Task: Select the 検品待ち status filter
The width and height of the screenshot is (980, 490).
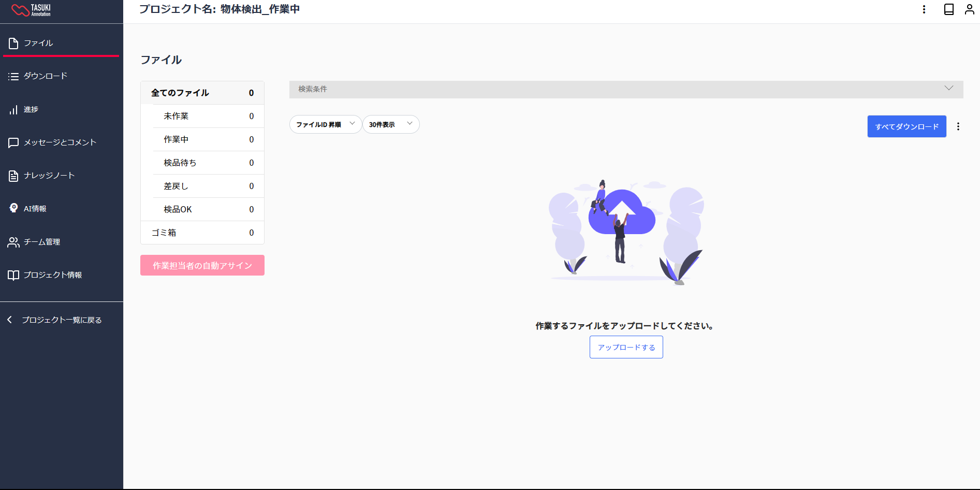Action: (x=209, y=163)
